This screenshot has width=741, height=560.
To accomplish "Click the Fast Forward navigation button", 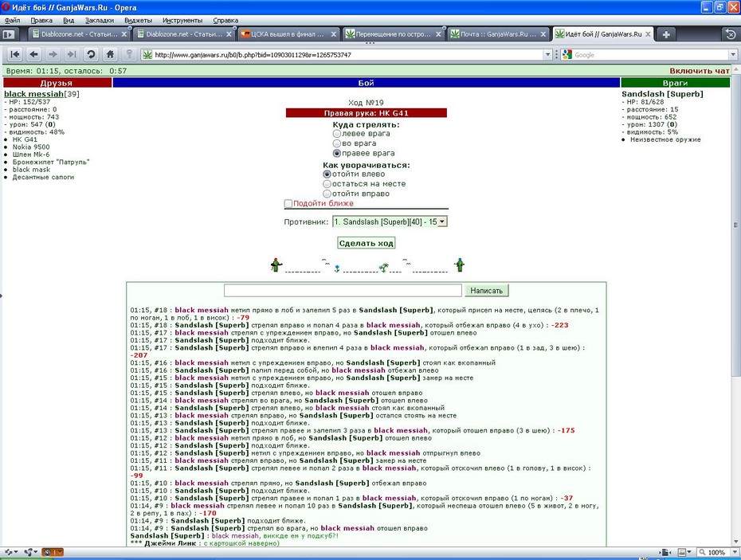I will 72,54.
